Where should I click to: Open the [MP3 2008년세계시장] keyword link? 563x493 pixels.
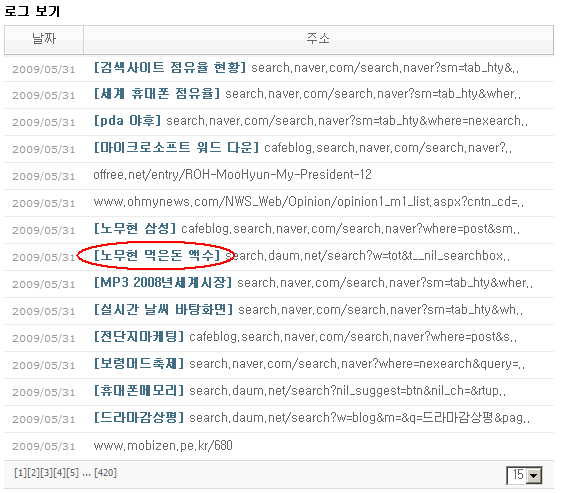pos(163,283)
